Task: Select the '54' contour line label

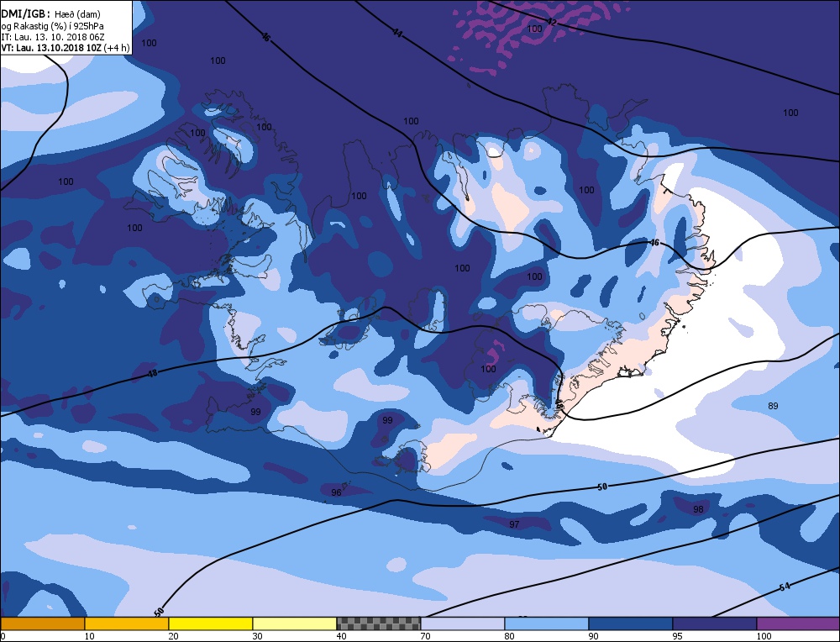Action: 785,587
